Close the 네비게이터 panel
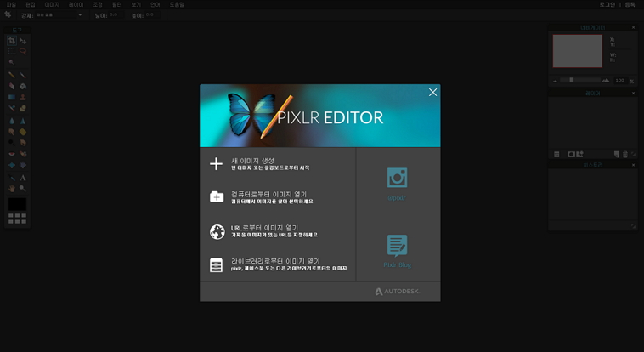This screenshot has width=644, height=352. 633,27
